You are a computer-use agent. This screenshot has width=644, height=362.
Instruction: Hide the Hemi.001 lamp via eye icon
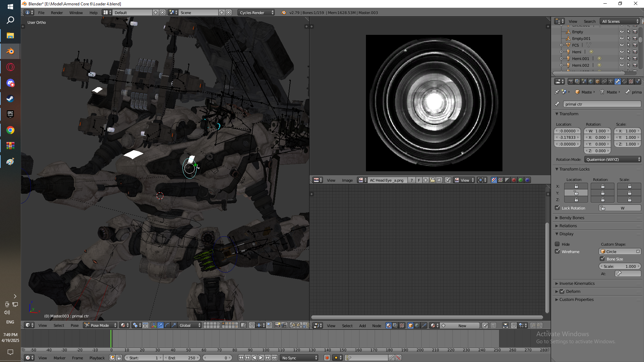point(622,58)
